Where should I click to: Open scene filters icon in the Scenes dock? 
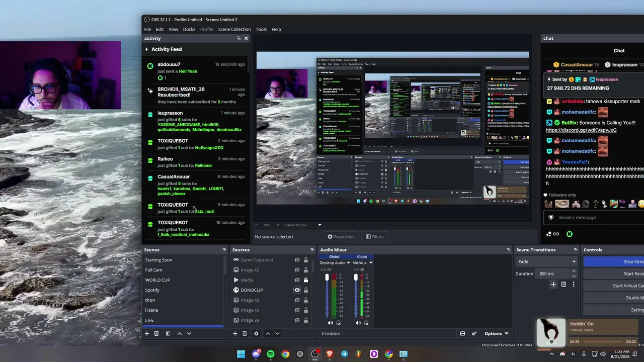(x=168, y=333)
